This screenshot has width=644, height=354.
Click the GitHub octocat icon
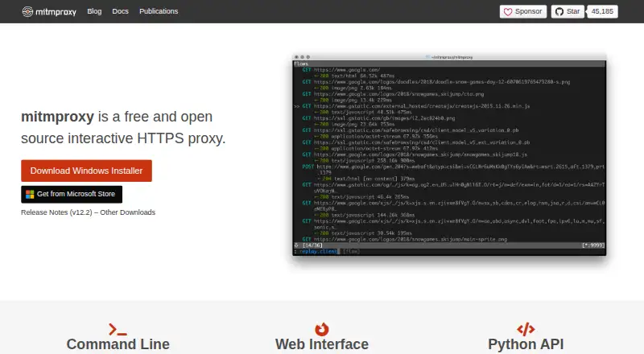(x=559, y=12)
